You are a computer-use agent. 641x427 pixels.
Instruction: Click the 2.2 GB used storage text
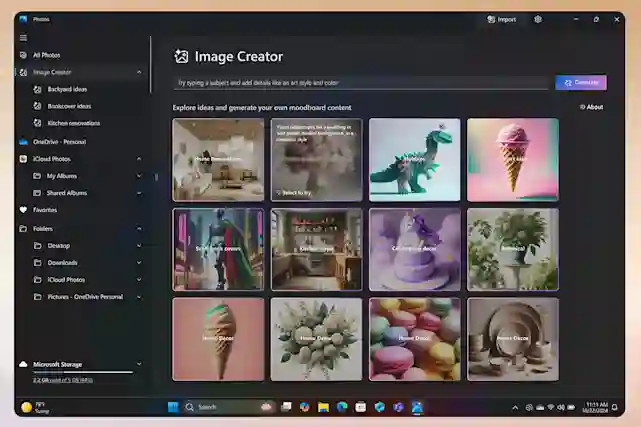tap(63, 380)
